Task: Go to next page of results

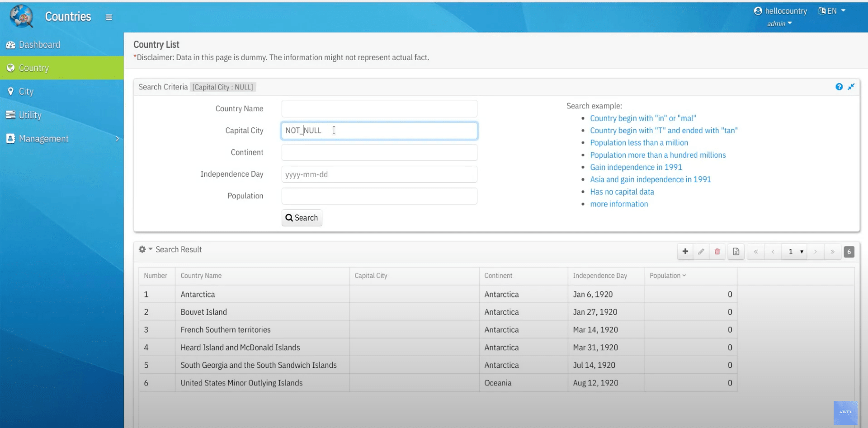Action: pyautogui.click(x=816, y=251)
